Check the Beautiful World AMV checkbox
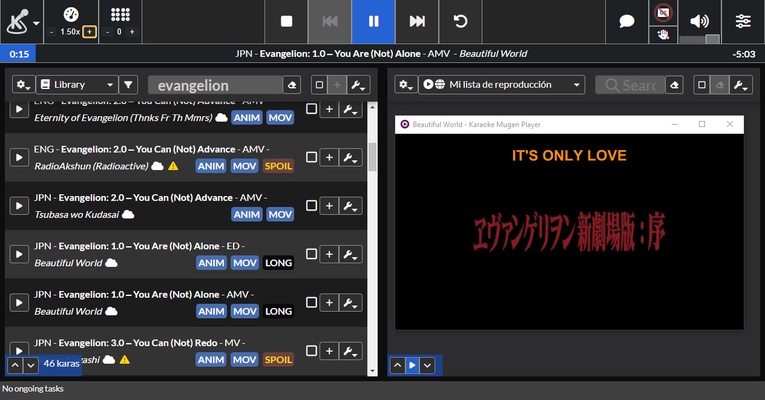The width and height of the screenshot is (765, 400). (x=311, y=302)
